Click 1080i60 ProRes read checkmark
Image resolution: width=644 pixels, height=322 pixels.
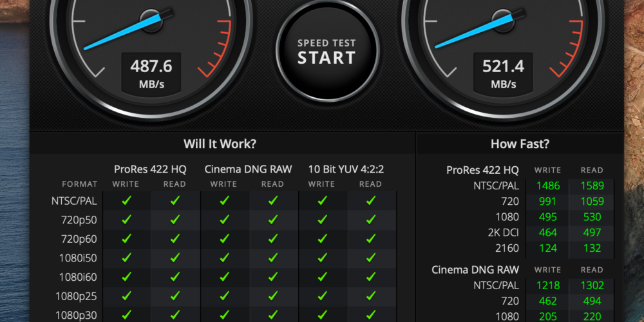pos(175,277)
